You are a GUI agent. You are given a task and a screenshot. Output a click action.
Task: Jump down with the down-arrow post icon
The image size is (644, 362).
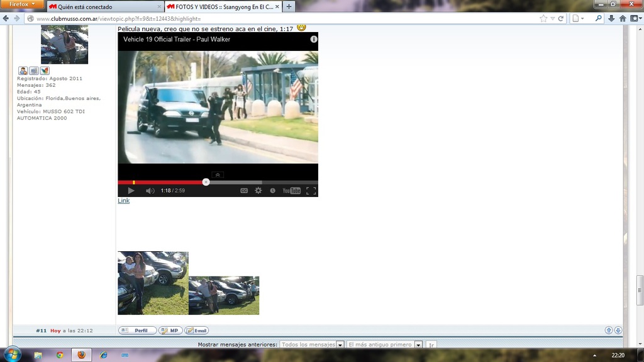tap(618, 330)
